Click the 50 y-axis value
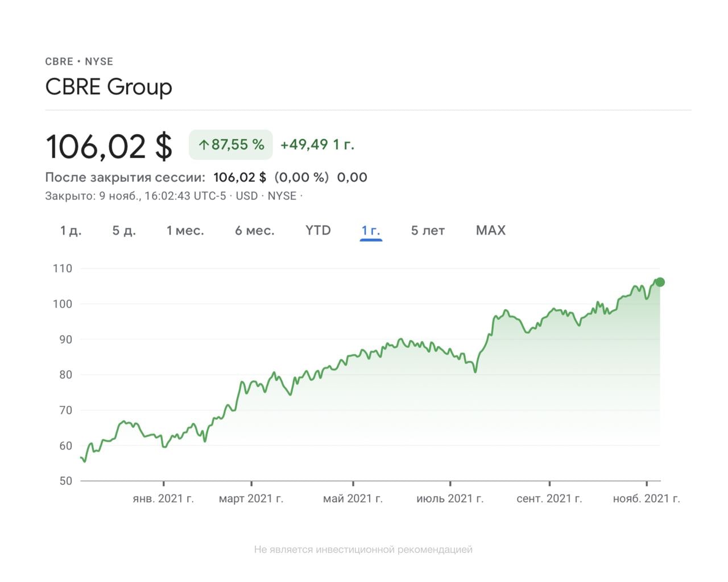The image size is (728, 582). (x=65, y=481)
